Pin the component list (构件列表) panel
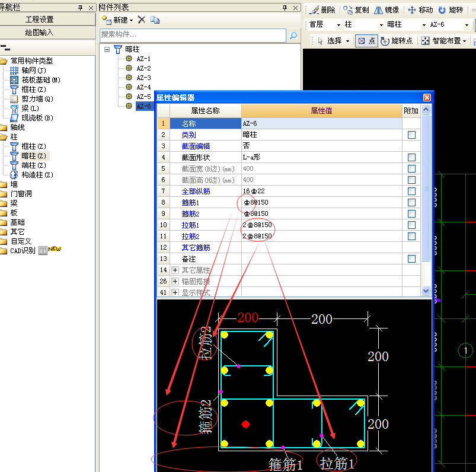Screen dimensions: 476x472 285,8
